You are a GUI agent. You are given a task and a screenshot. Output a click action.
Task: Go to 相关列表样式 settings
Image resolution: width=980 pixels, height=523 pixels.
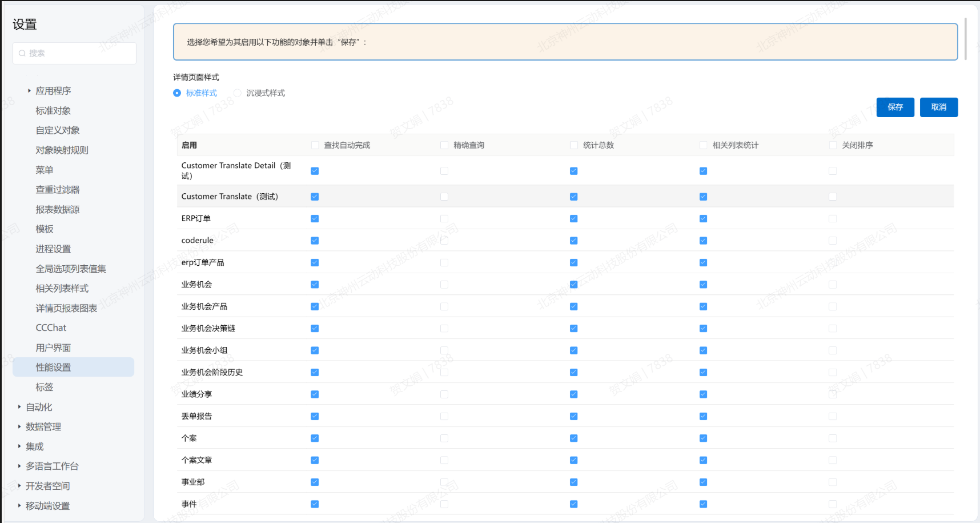point(62,289)
